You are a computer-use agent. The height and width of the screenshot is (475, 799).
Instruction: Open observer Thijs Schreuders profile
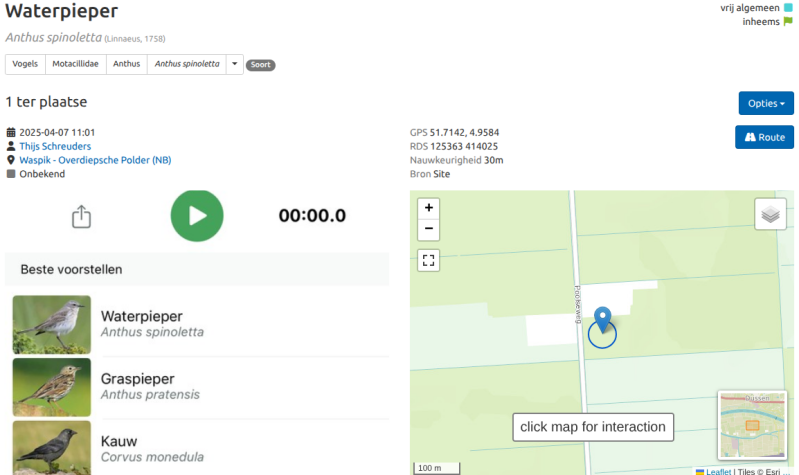coord(55,146)
